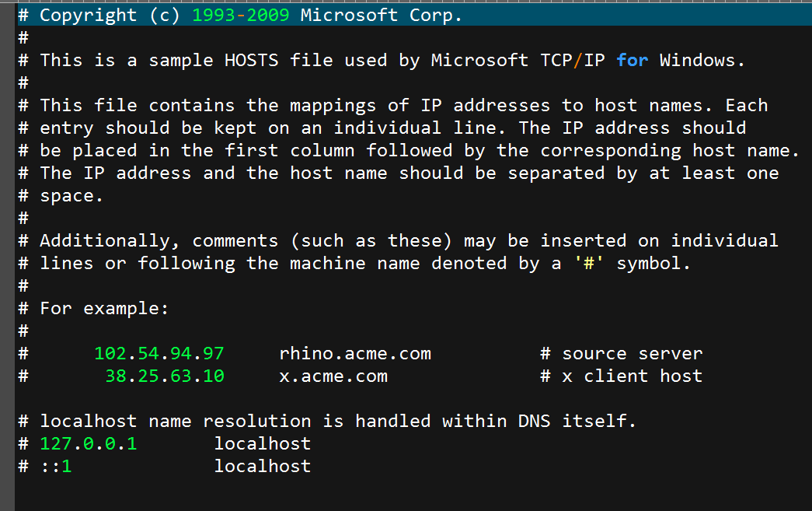Click the word 'Additionally,' in the comment
Image resolution: width=812 pixels, height=511 pixels.
pyautogui.click(x=110, y=240)
